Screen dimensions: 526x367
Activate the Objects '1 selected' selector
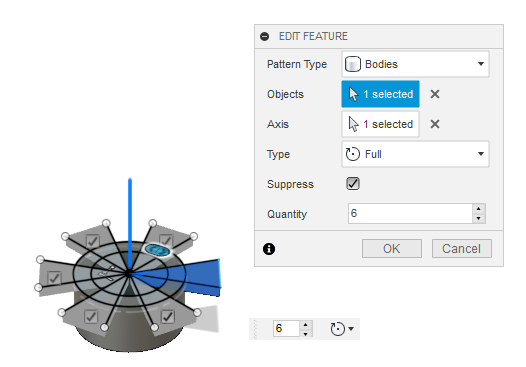380,94
